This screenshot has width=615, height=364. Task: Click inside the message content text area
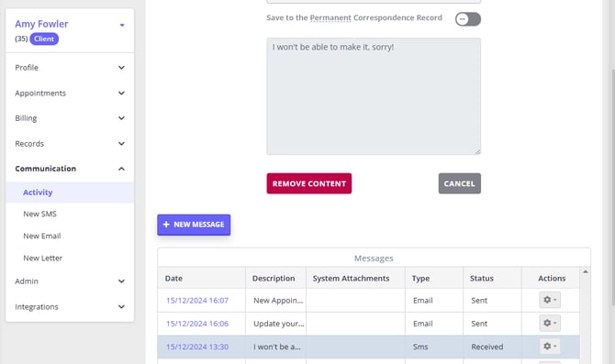(x=374, y=96)
